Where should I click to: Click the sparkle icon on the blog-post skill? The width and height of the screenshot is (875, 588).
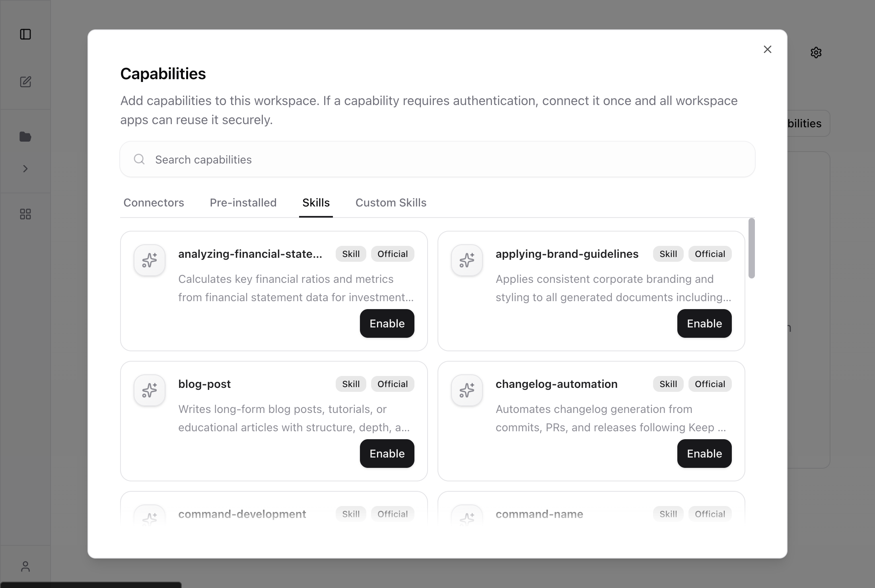pos(149,390)
